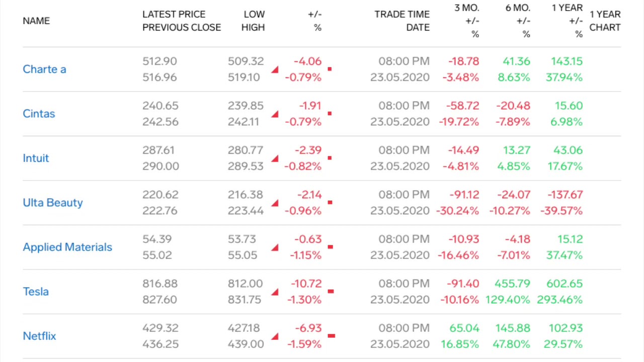This screenshot has height=362, width=644.
Task: Click red triangle marker in Intuit row
Action: (x=275, y=159)
